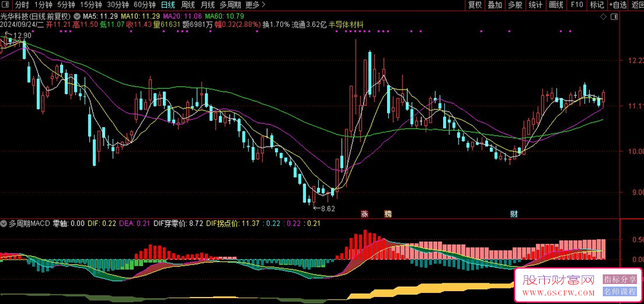
Task: Open the 统计 statistics button
Action: pyautogui.click(x=535, y=5)
